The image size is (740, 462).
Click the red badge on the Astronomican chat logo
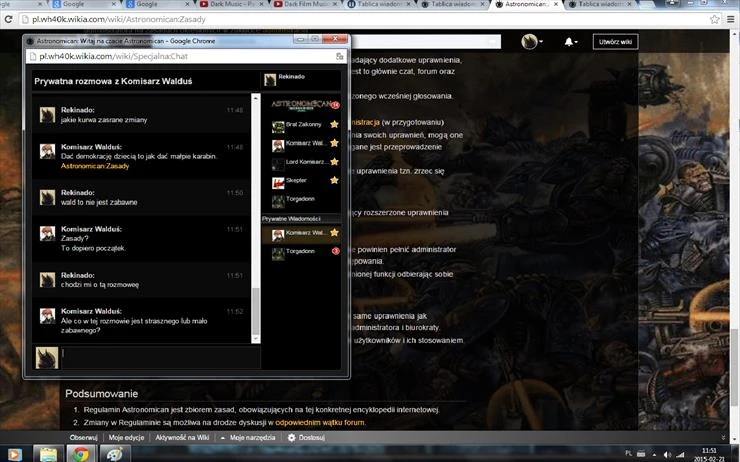click(335, 105)
